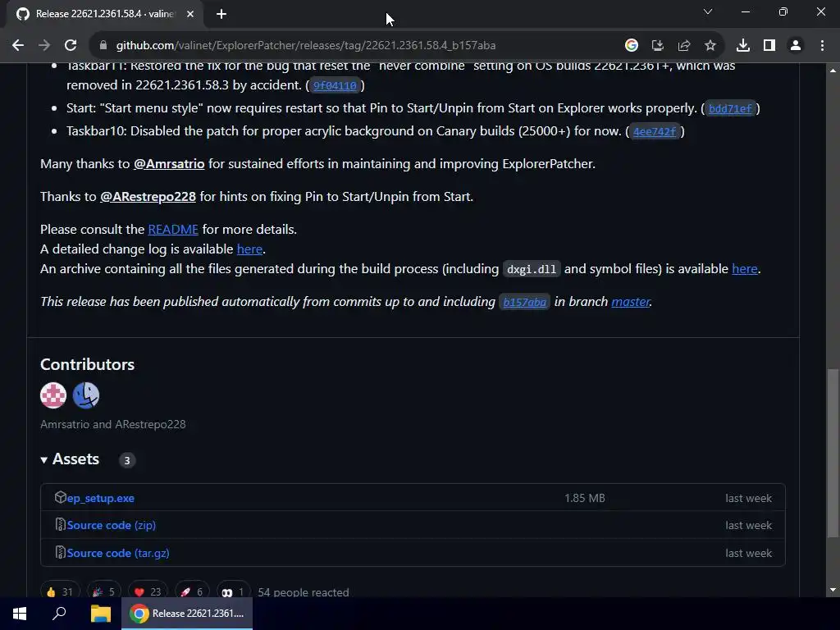840x630 pixels.
Task: Click the assets count badge 3
Action: tap(127, 460)
